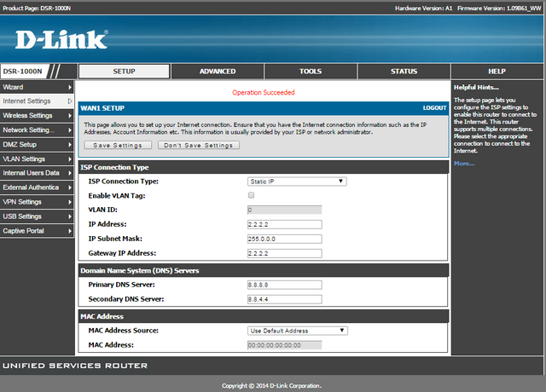Click the DSR-1000N model label
Image resolution: width=546 pixels, height=392 pixels.
[23, 72]
